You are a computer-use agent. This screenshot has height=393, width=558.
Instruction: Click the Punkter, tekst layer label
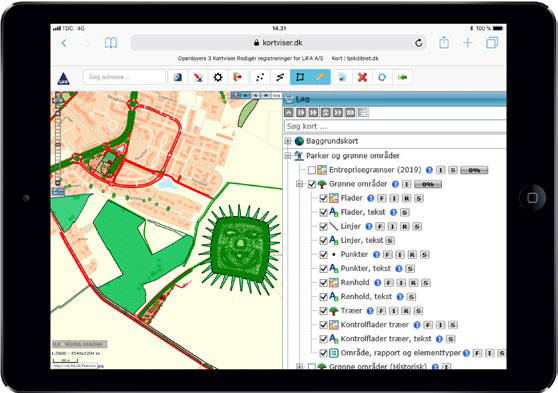(x=365, y=268)
